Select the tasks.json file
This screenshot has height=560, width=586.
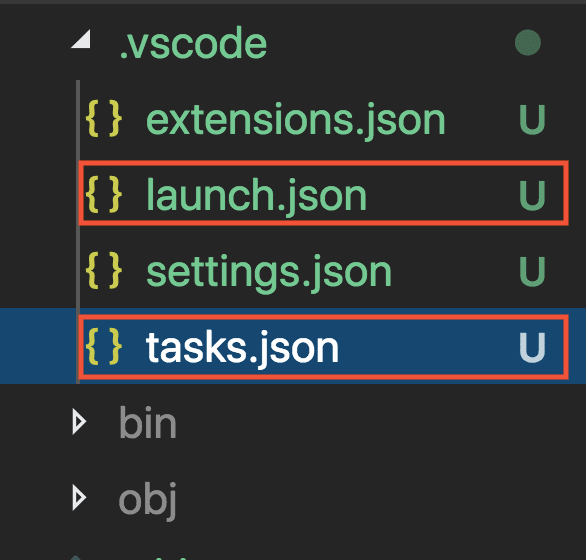coord(243,348)
